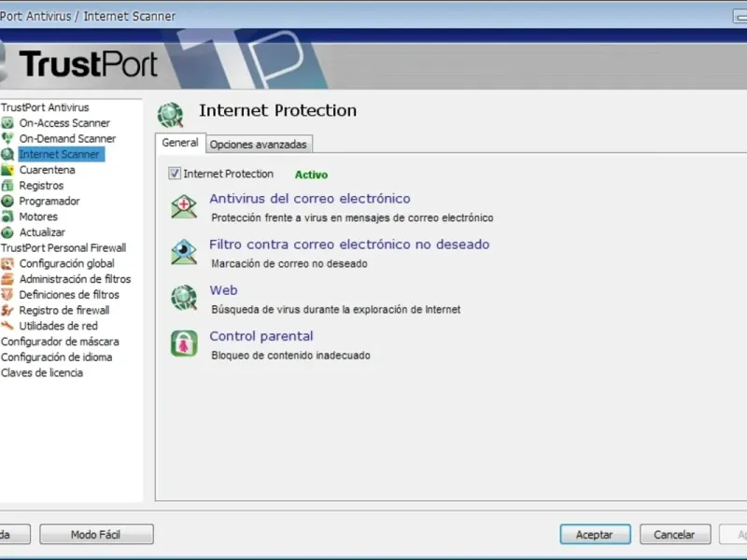Switch to Modo Fácil

[x=97, y=535]
